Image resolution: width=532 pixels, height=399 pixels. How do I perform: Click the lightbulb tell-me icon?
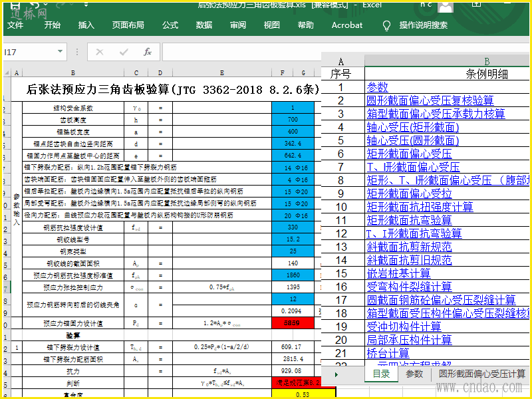386,25
